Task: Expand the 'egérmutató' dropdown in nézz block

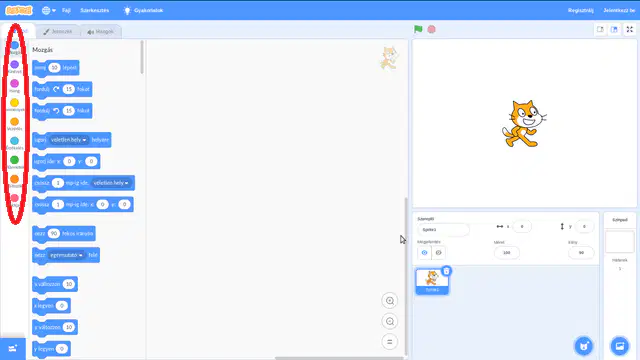Action: [67, 255]
